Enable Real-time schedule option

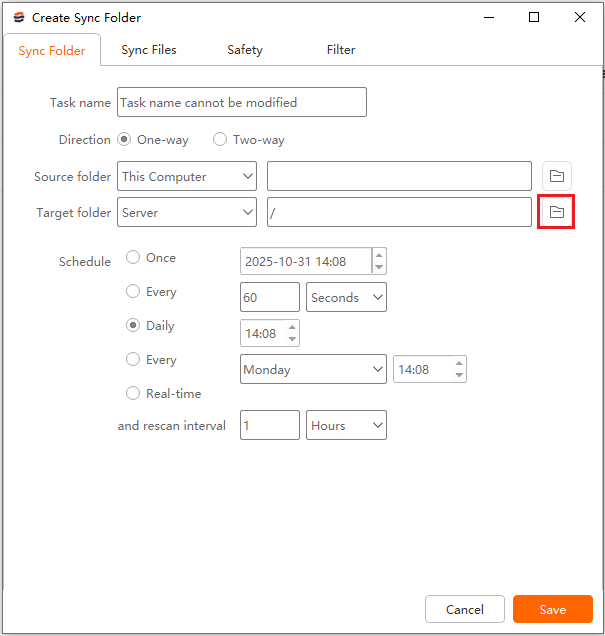click(133, 394)
